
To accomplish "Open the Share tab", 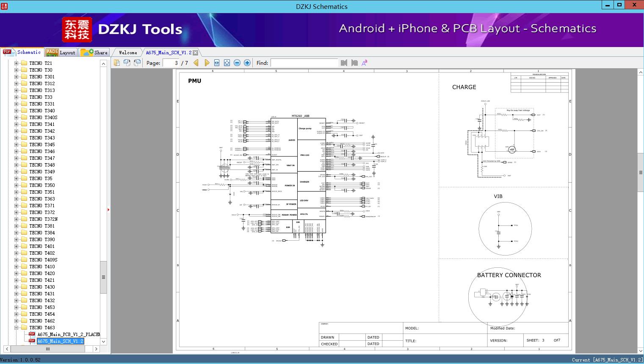I will pyautogui.click(x=94, y=53).
